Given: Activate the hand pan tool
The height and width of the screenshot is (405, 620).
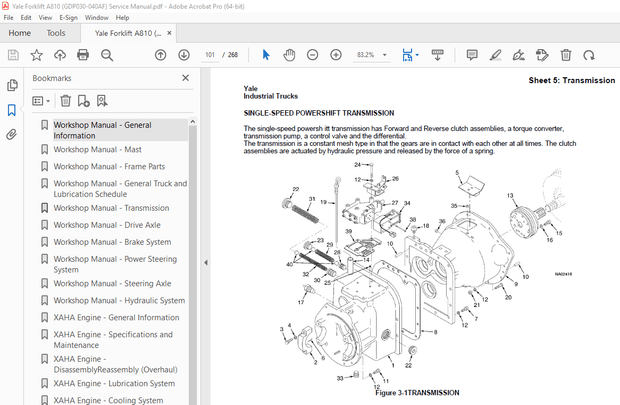Looking at the screenshot, I should [x=289, y=55].
